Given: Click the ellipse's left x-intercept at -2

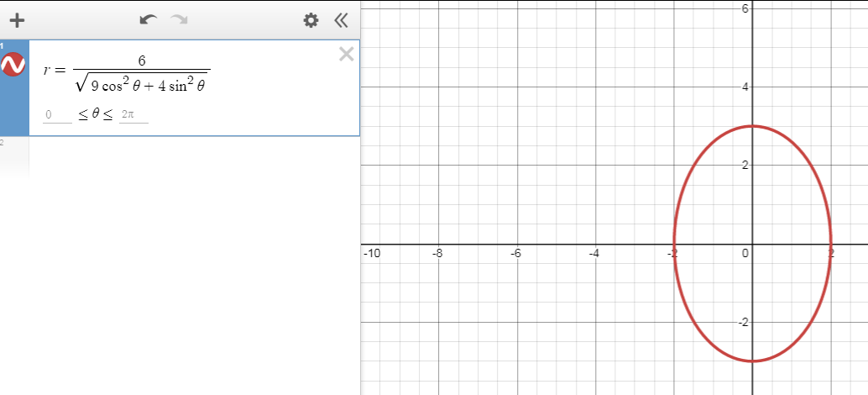Looking at the screenshot, I should (674, 244).
